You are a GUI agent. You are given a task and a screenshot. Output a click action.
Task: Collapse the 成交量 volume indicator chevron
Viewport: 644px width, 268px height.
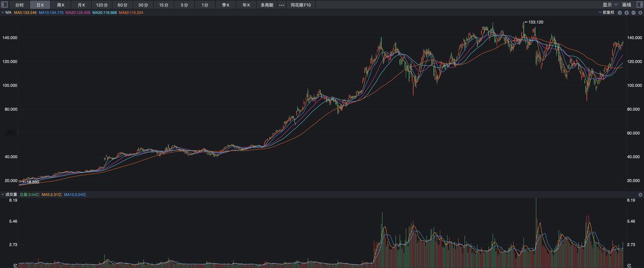pyautogui.click(x=3, y=195)
